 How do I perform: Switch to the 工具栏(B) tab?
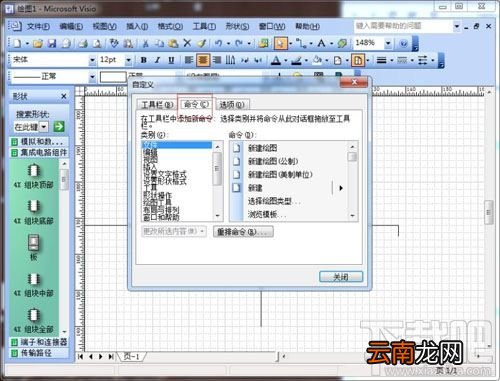(157, 105)
